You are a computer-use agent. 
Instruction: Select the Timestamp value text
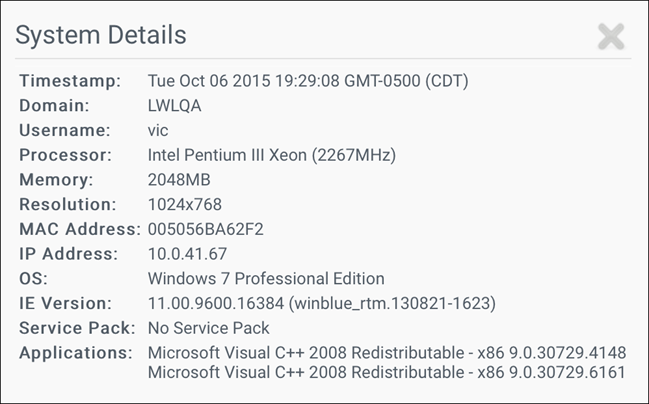click(x=308, y=81)
